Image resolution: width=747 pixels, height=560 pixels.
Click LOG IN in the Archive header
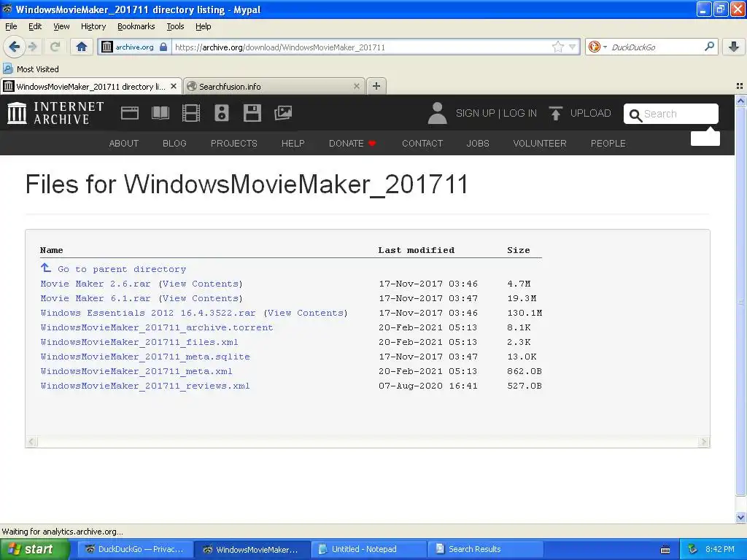click(x=519, y=113)
